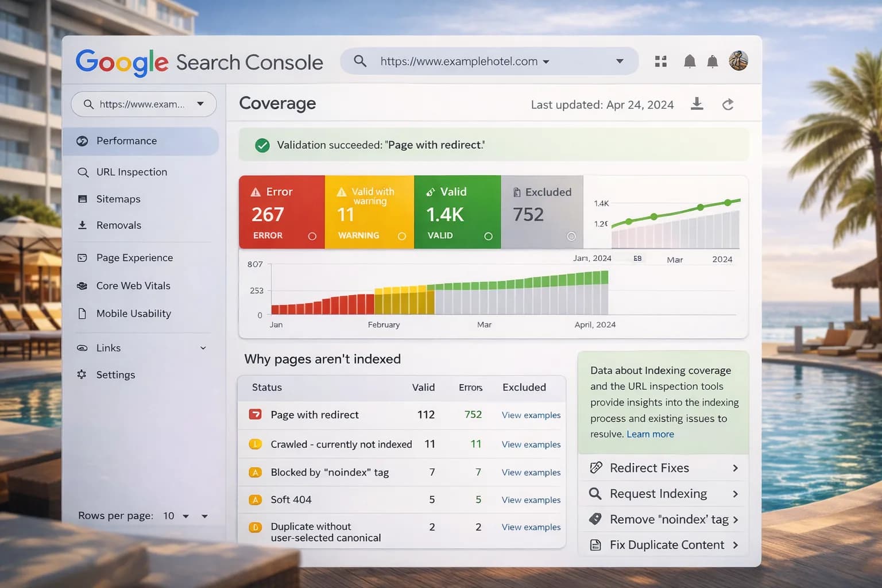Click the search magnifier in top bar
Image resolution: width=882 pixels, height=588 pixels.
[360, 61]
